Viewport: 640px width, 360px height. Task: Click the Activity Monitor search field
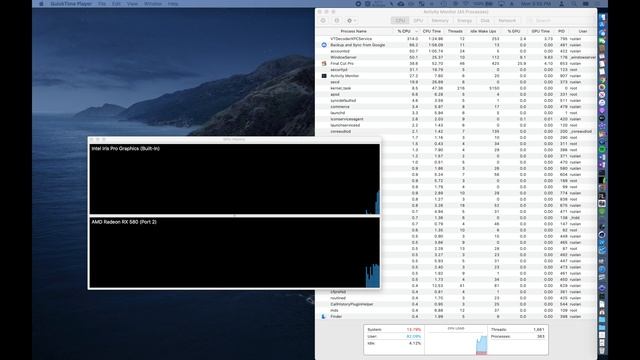559,20
